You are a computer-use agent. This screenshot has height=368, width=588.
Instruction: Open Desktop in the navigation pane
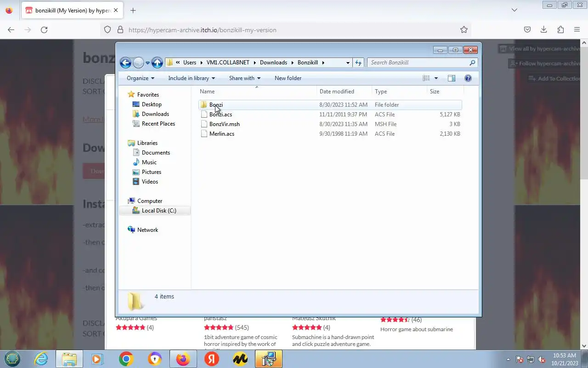tap(152, 104)
